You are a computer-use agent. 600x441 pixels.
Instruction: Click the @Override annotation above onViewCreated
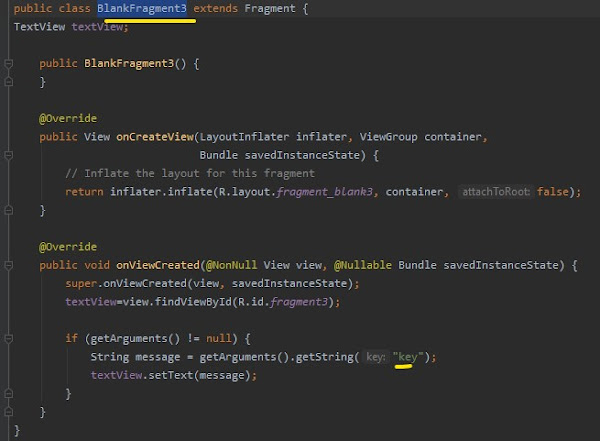(x=68, y=246)
